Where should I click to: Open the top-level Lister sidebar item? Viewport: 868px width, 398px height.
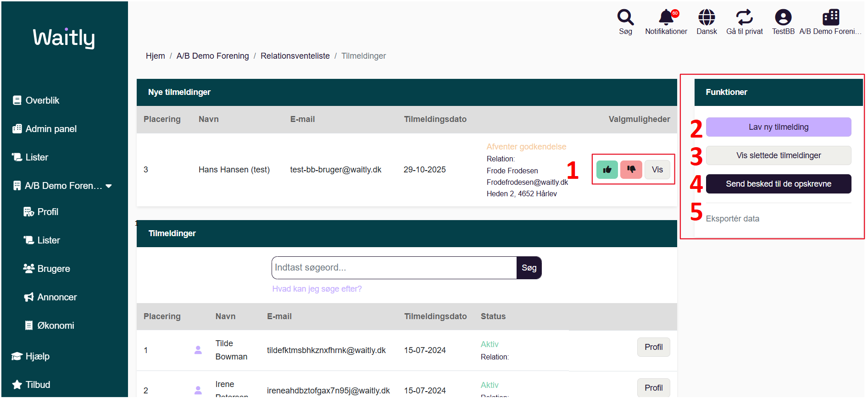coord(30,157)
